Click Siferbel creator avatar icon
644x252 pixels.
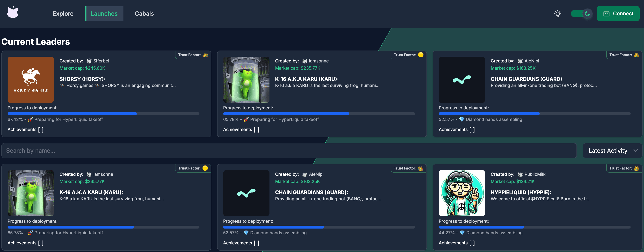(89, 61)
